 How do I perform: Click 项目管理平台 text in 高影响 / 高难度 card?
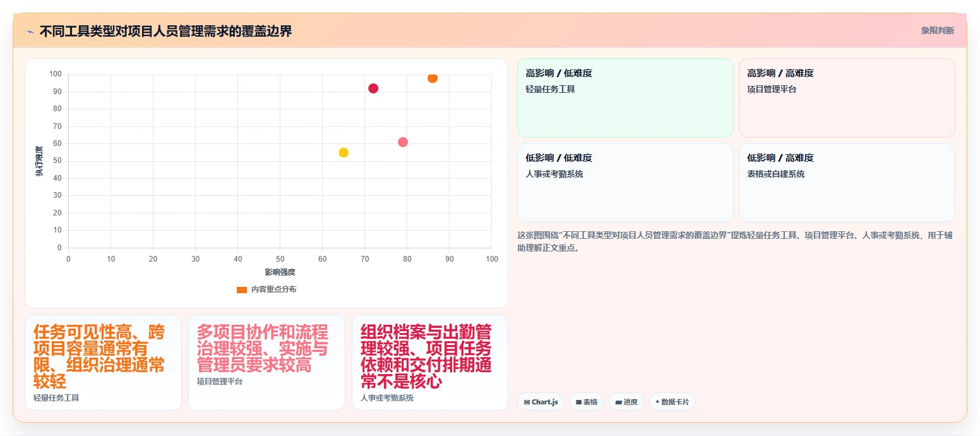tap(772, 89)
